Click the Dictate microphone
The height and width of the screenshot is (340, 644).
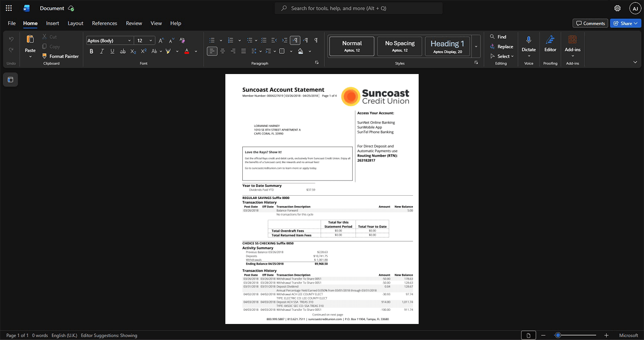click(x=528, y=40)
